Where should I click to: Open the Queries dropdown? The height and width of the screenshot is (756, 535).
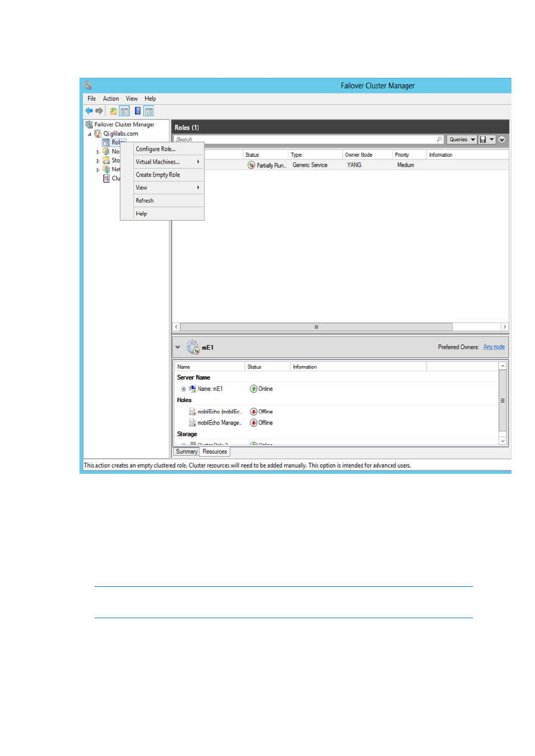pyautogui.click(x=462, y=139)
